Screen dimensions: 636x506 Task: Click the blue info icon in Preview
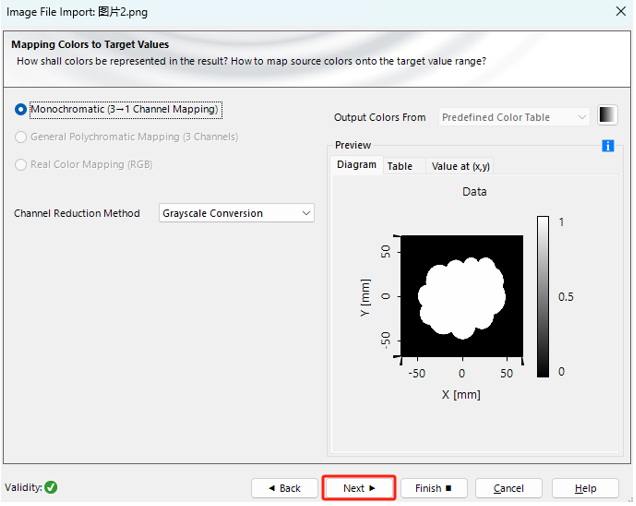pyautogui.click(x=608, y=146)
